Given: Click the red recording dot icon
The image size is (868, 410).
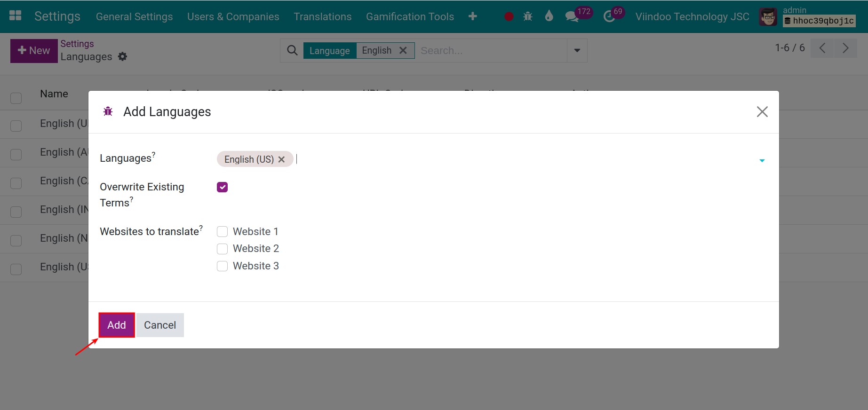Looking at the screenshot, I should tap(509, 16).
